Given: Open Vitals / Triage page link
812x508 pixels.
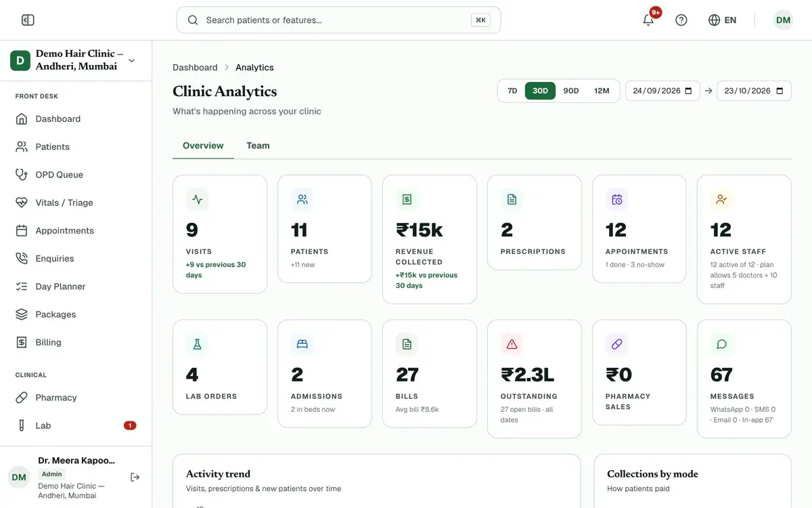Looking at the screenshot, I should (76, 203).
